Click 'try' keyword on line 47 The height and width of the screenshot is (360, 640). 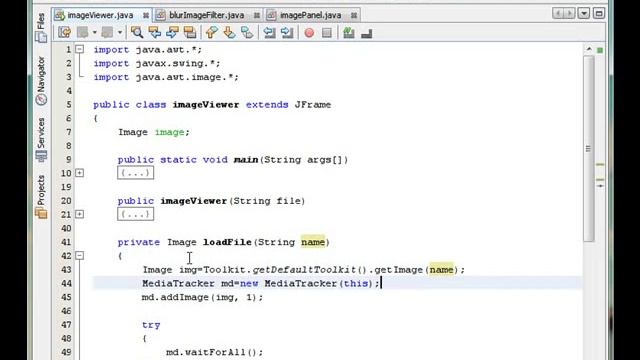(x=151, y=325)
